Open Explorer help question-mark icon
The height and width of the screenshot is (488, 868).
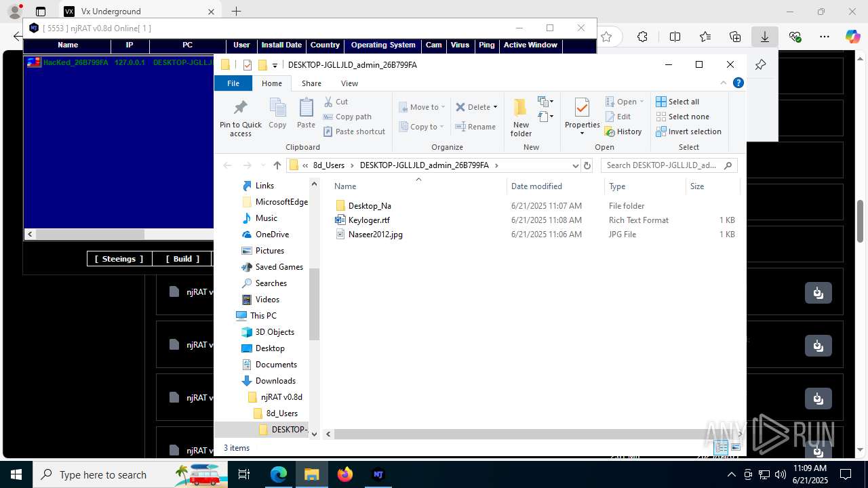pyautogui.click(x=738, y=83)
